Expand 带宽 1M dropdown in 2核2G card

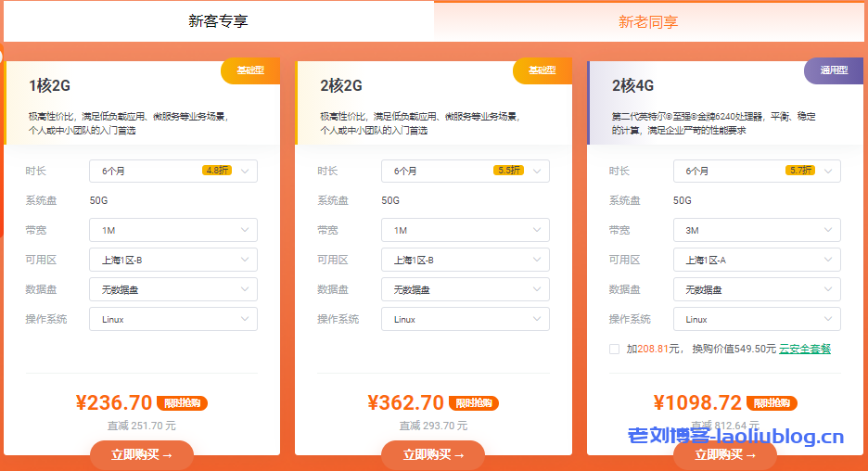coord(465,230)
